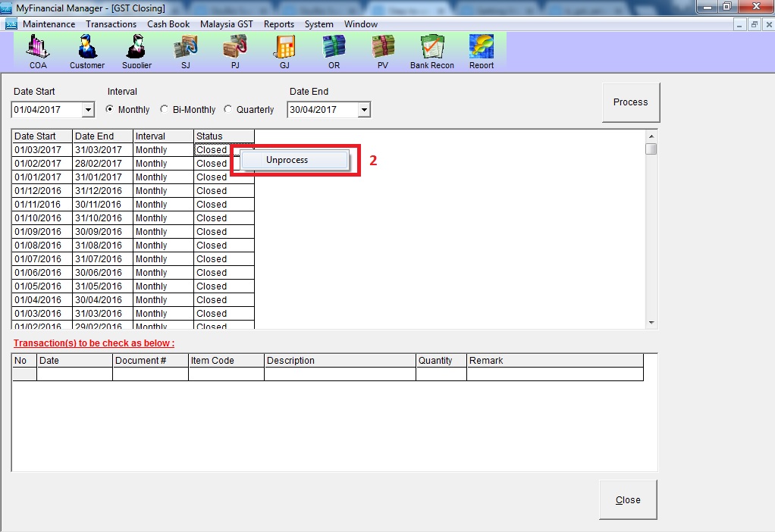
Task: Select the 01/12/2016 row in list
Action: 38,191
